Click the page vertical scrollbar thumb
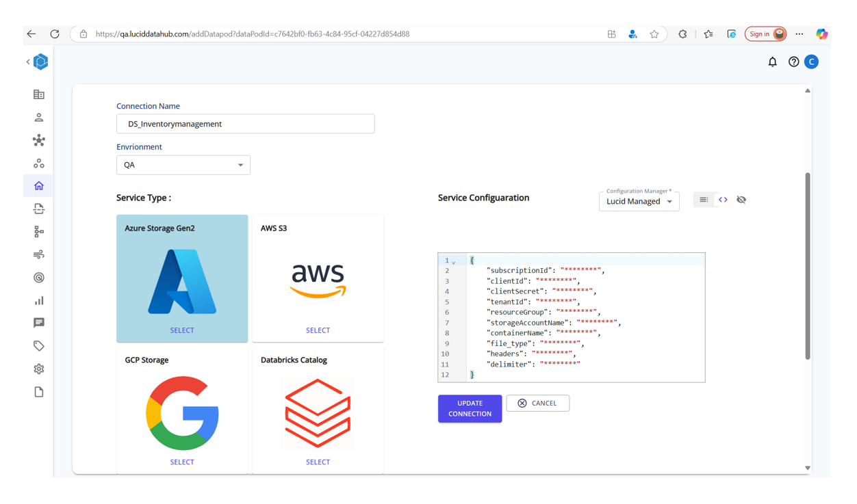Image resolution: width=857 pixels, height=504 pixels. pyautogui.click(x=808, y=266)
